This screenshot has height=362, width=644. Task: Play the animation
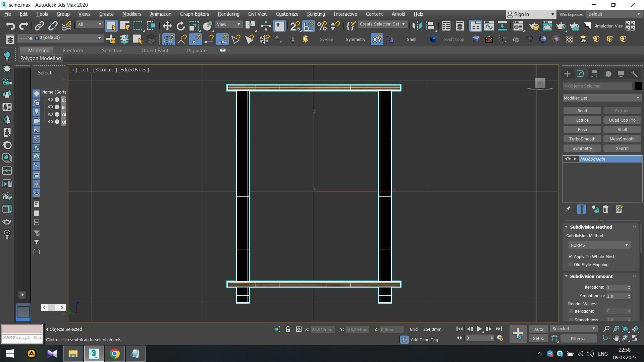(479, 329)
